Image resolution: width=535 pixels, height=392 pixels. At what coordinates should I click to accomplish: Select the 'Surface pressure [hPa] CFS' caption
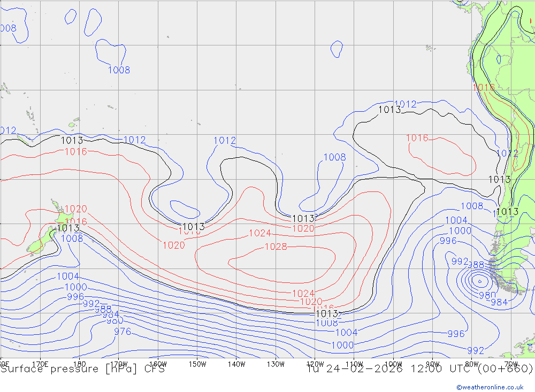[82, 369]
